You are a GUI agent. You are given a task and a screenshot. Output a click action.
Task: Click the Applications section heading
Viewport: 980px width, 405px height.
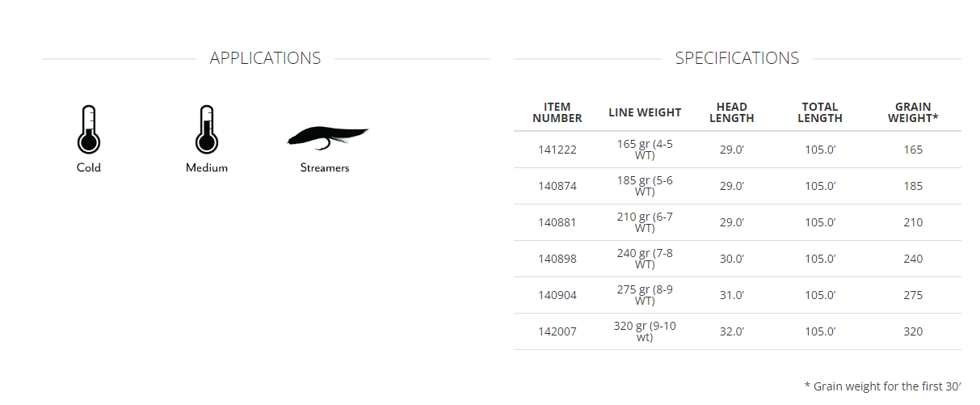click(265, 58)
